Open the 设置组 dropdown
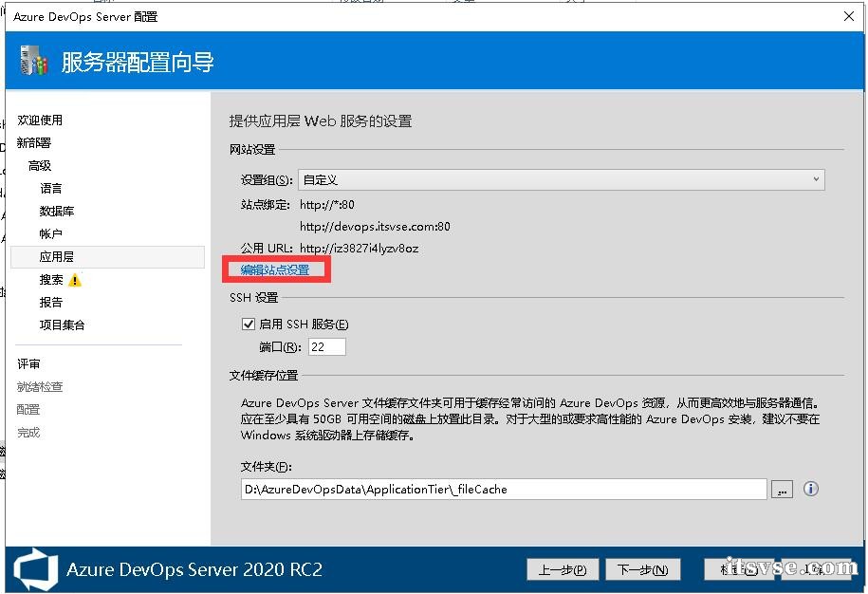868x594 pixels. 562,180
